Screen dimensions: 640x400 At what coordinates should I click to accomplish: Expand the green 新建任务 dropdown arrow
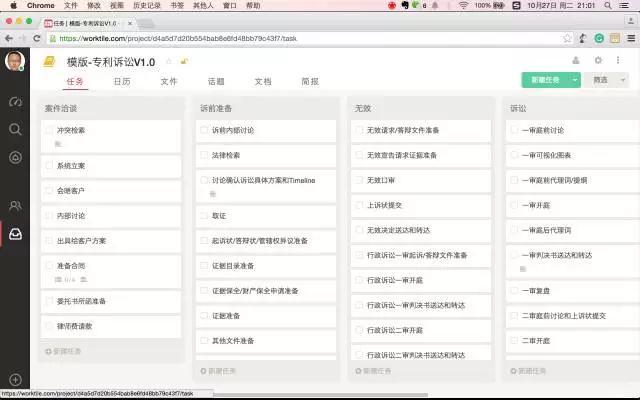point(575,80)
